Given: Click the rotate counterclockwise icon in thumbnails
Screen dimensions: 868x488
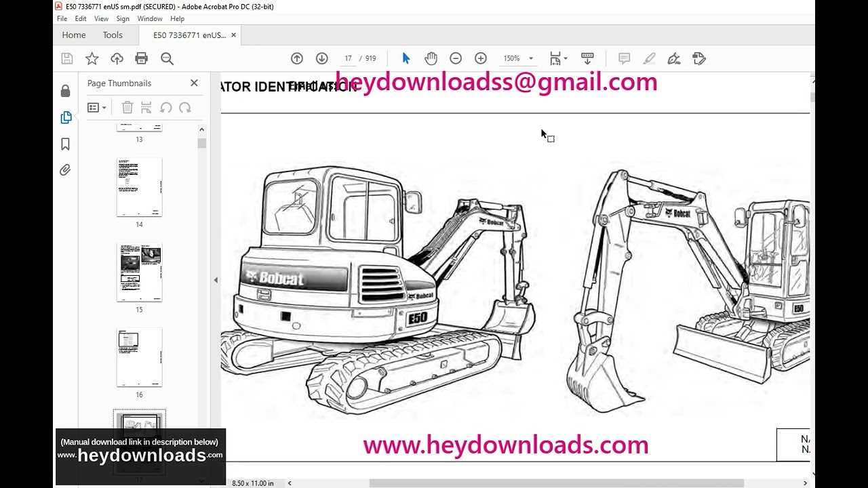Looking at the screenshot, I should [165, 107].
